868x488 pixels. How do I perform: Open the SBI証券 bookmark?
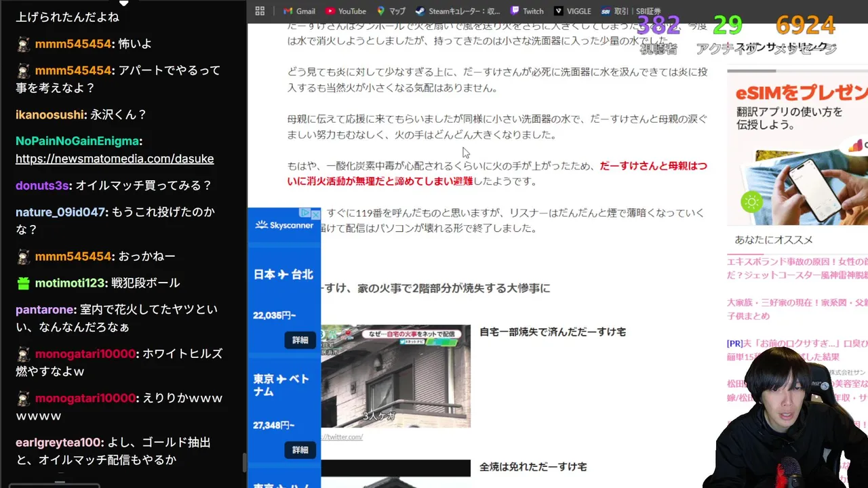[x=631, y=11]
